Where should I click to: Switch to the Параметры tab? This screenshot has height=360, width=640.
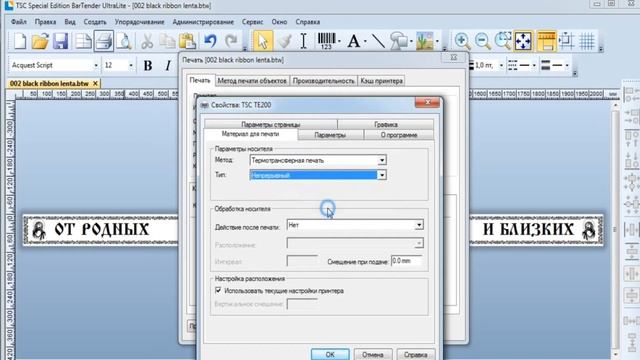pos(330,135)
